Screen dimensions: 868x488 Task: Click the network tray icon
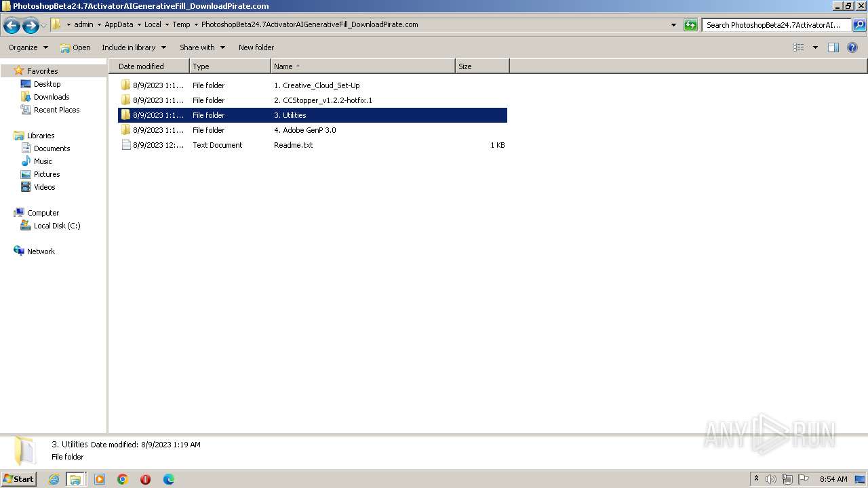point(787,479)
